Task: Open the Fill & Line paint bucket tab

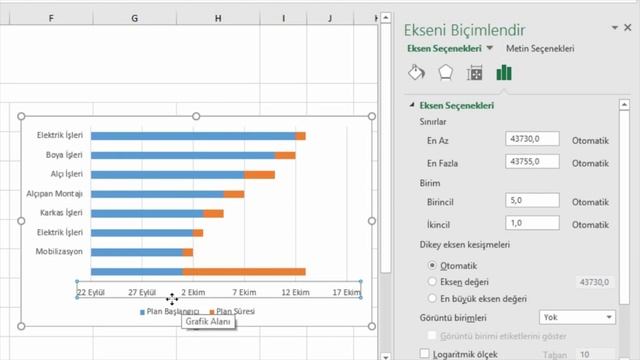Action: pos(416,73)
